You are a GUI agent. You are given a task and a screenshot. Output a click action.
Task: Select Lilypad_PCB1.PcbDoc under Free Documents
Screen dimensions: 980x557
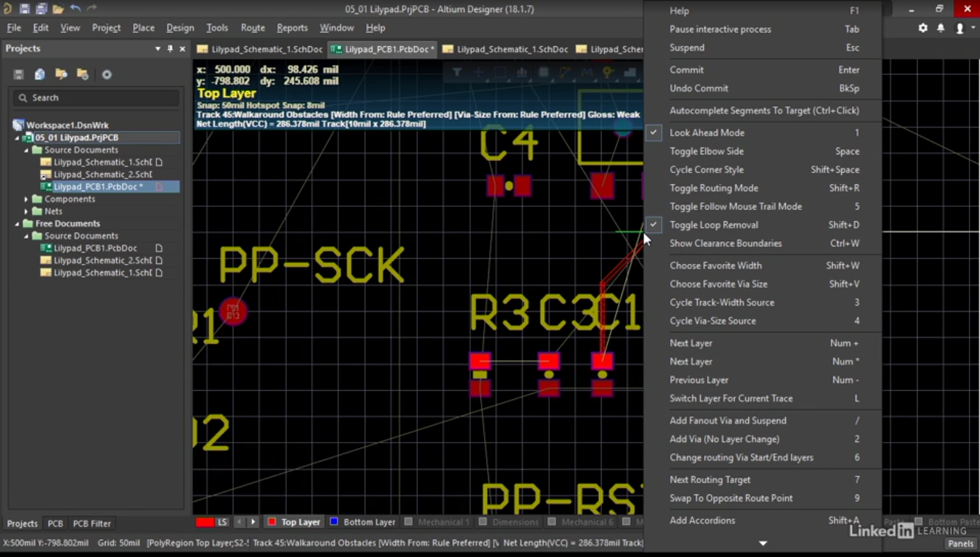coord(95,248)
